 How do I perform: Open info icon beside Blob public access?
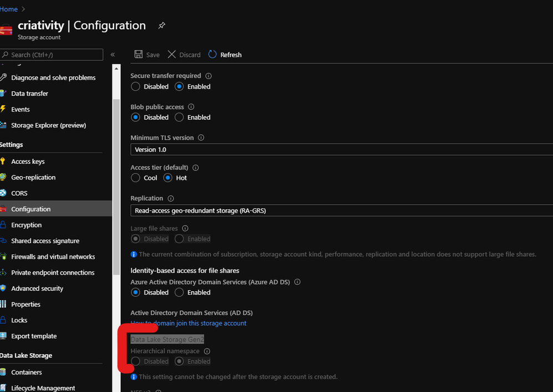click(191, 107)
